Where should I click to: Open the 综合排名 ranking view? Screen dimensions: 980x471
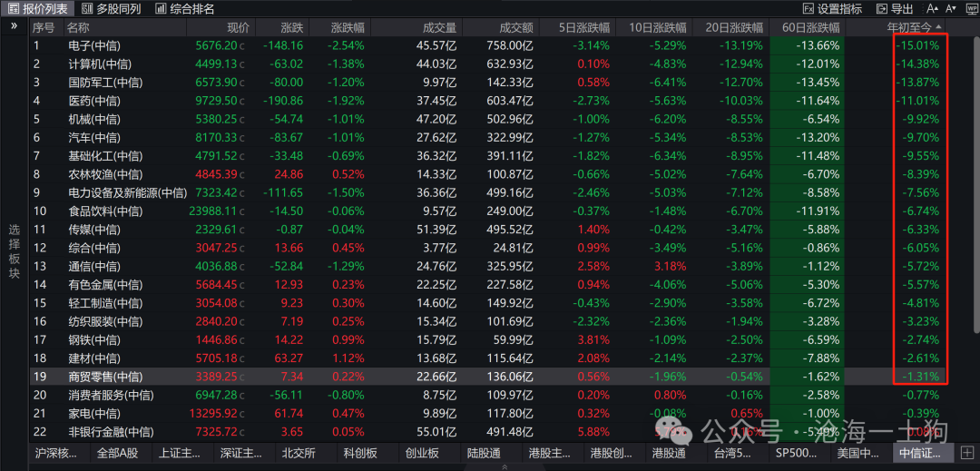click(185, 9)
